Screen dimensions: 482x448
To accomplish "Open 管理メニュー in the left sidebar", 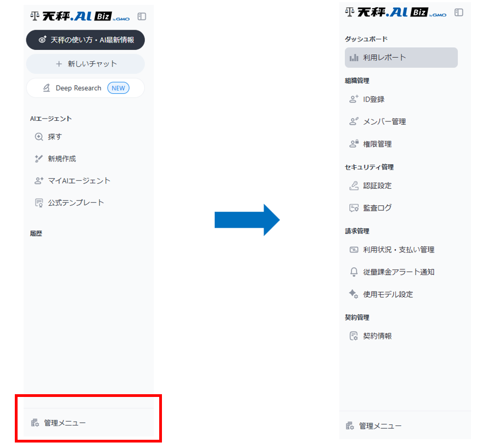I will (58, 423).
